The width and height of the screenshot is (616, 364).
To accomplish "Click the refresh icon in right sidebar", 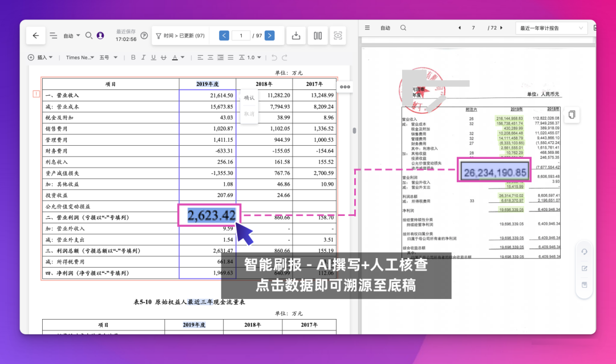I will coord(585,252).
